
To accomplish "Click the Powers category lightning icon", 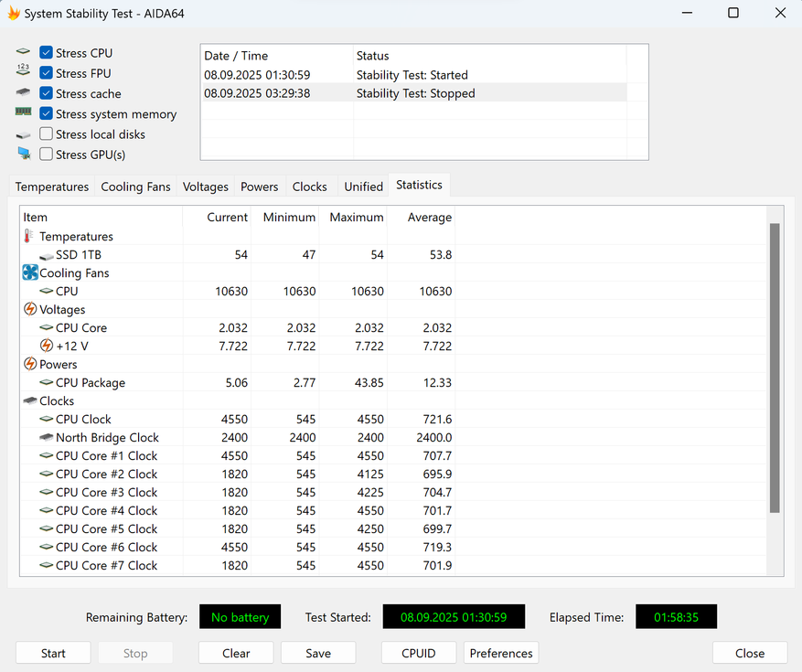I will [x=30, y=364].
